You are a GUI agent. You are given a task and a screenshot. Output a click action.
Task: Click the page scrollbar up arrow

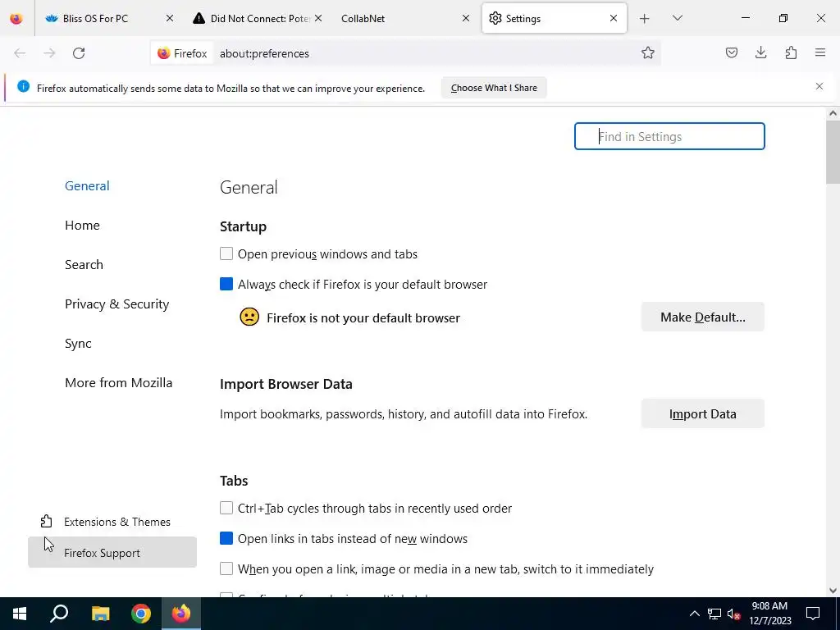click(x=833, y=113)
